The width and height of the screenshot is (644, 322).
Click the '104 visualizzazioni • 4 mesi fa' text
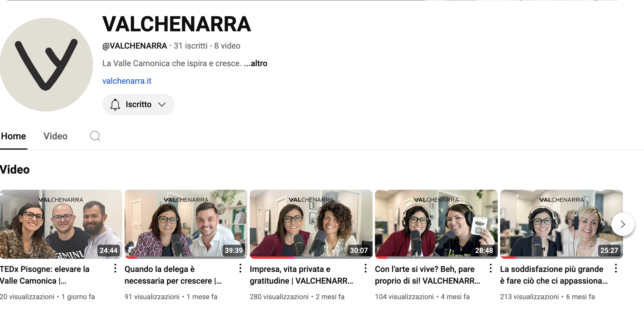tap(422, 297)
